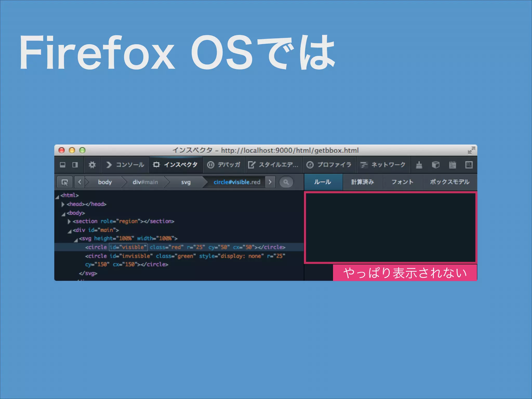This screenshot has height=399, width=532.
Task: Click the dock-to-side toolbox icon
Action: [75, 165]
